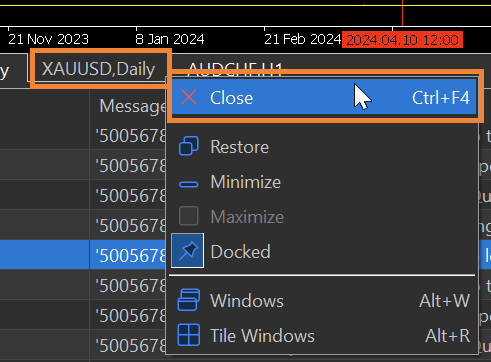Screen dimensions: 491x362
Task: Click the Restore overlapping-squares icon
Action: (189, 146)
